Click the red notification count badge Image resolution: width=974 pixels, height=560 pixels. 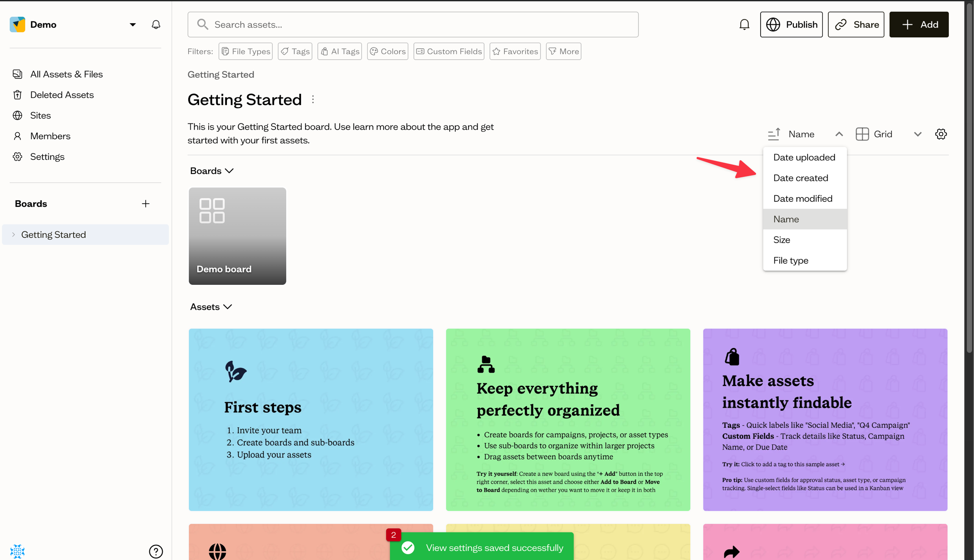pos(394,535)
